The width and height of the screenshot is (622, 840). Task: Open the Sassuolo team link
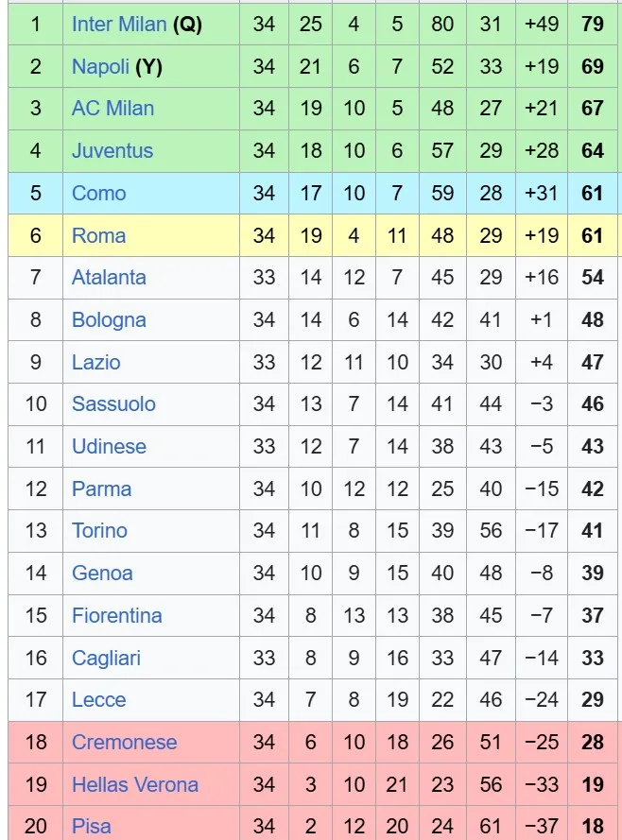113,403
